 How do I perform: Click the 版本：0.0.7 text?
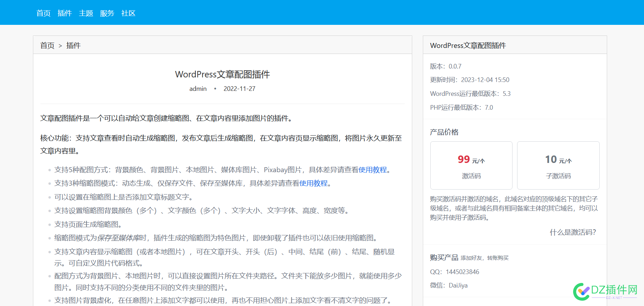coord(446,66)
